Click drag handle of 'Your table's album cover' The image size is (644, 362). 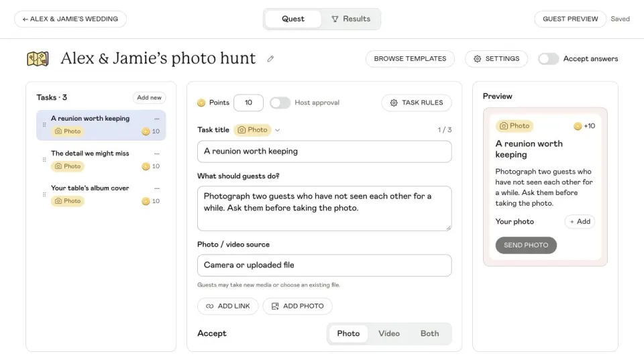(44, 194)
